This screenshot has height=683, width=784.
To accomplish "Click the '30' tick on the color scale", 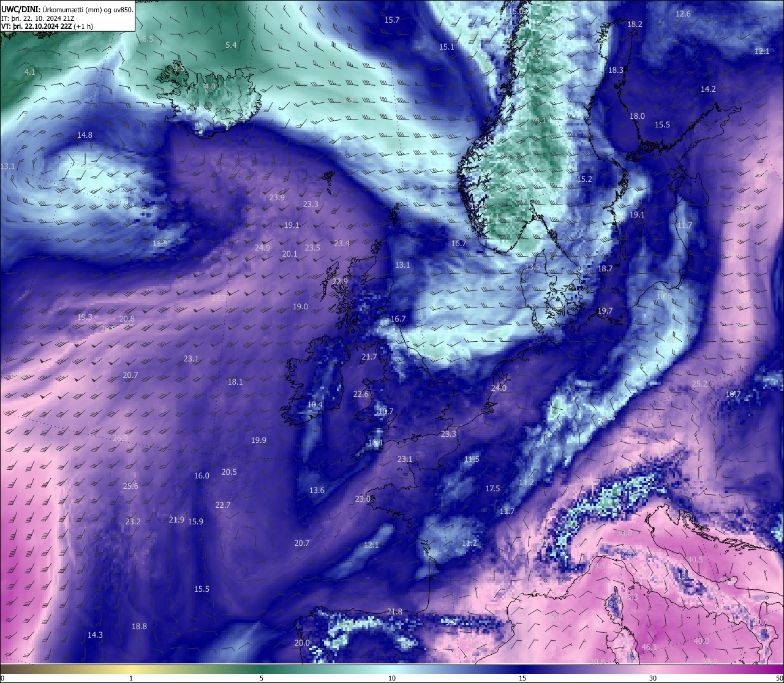I will click(x=653, y=678).
